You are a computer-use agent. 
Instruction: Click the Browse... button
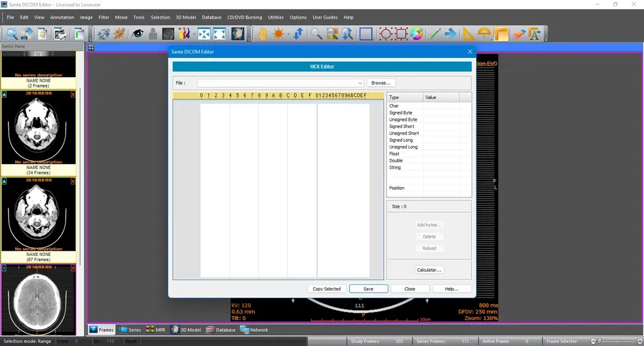pyautogui.click(x=381, y=83)
